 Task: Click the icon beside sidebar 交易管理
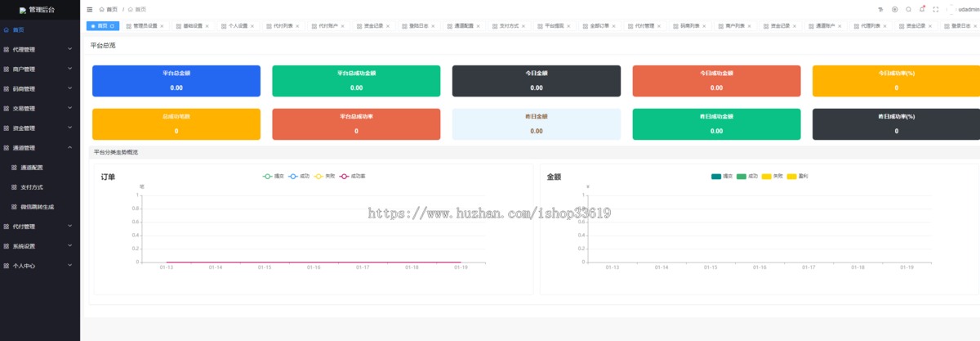[7, 108]
